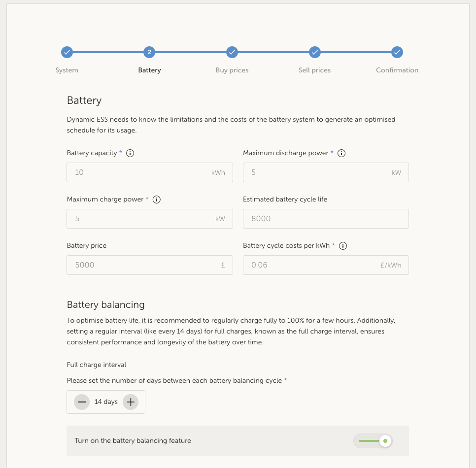This screenshot has height=468, width=476.
Task: Disable the battery balancing feature toggle
Action: coord(373,441)
